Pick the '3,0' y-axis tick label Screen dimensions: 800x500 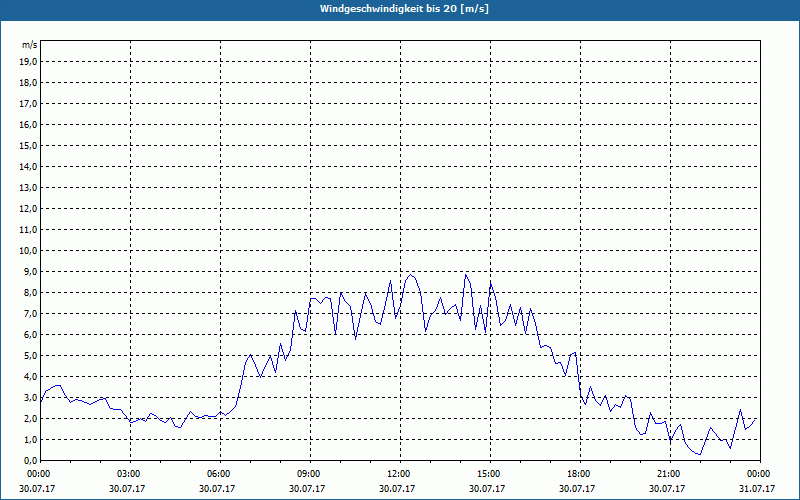[x=30, y=397]
